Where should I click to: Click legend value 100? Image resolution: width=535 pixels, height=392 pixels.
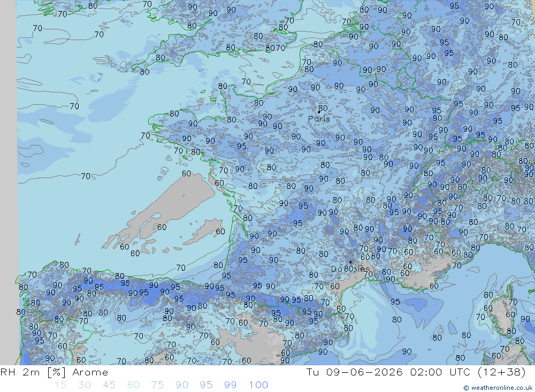click(258, 385)
